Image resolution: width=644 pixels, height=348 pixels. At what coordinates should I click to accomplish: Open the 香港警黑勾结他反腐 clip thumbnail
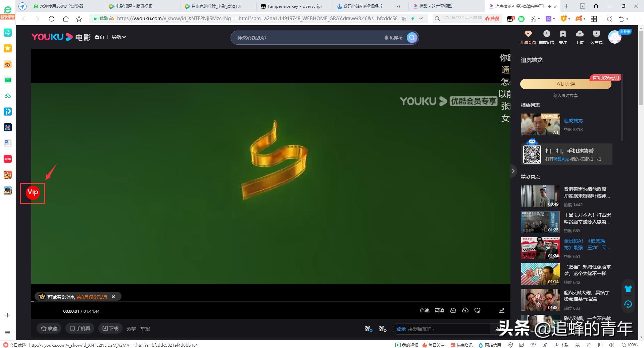tap(540, 196)
